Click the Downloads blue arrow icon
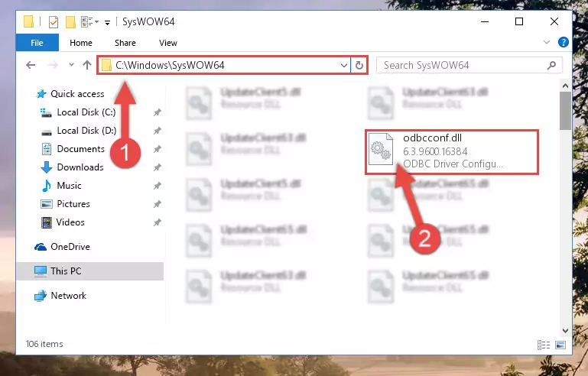This screenshot has width=588, height=376. click(47, 167)
